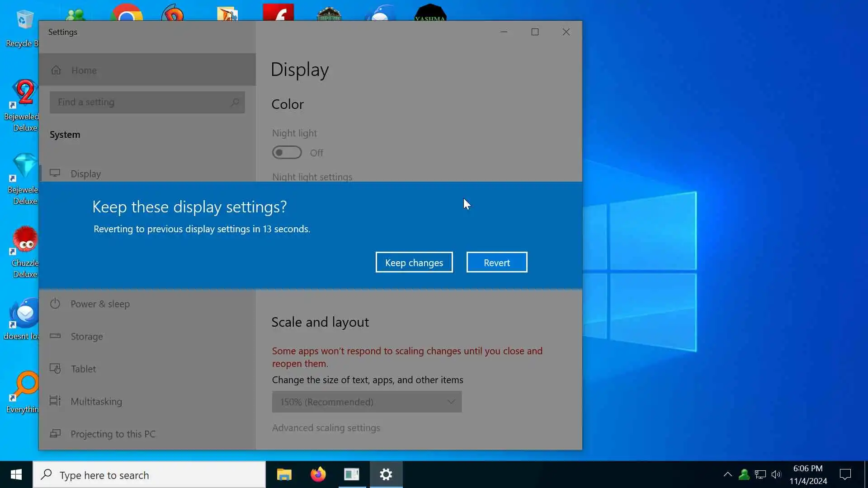Click the Home icon in sidebar

click(56, 70)
